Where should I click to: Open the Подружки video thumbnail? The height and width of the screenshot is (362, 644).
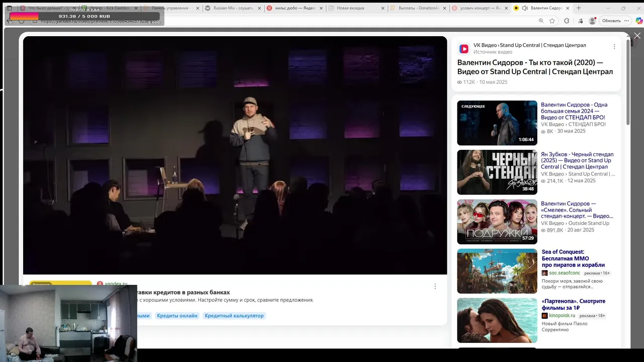[x=497, y=222]
